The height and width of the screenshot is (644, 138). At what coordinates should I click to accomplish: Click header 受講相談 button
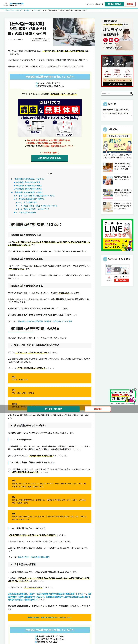point(130,4)
